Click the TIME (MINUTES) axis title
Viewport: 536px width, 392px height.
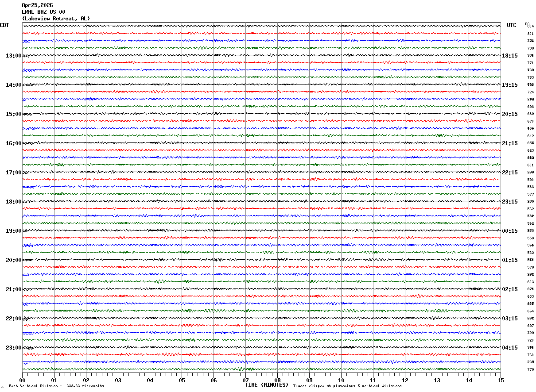[267, 385]
